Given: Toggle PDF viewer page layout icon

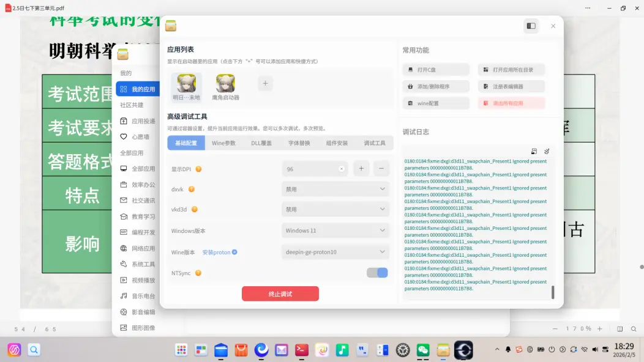Looking at the screenshot, I should (x=620, y=329).
